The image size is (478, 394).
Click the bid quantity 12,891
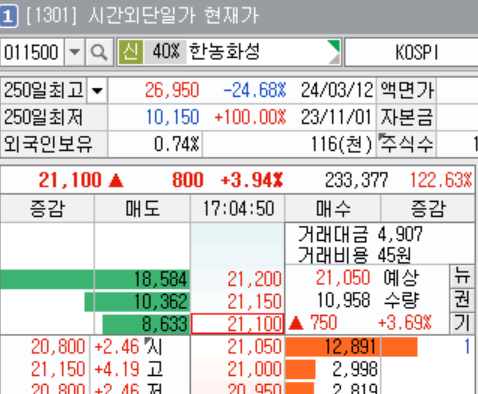click(350, 347)
